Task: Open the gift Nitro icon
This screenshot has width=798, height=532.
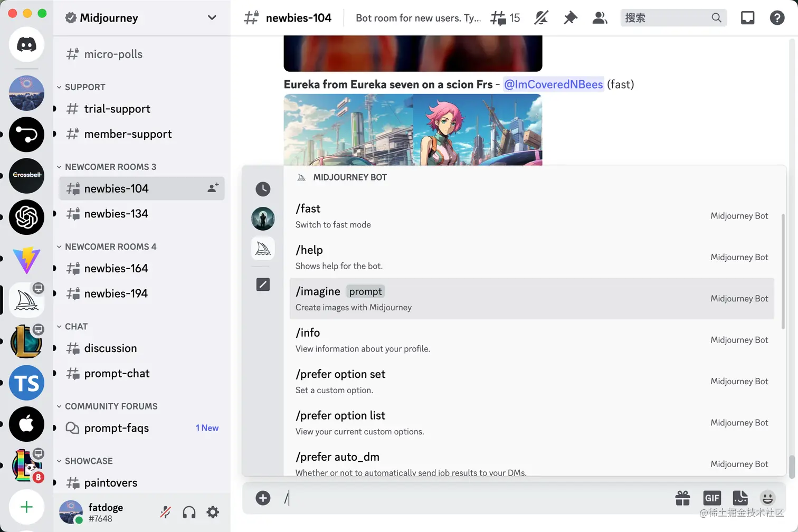Action: point(682,498)
